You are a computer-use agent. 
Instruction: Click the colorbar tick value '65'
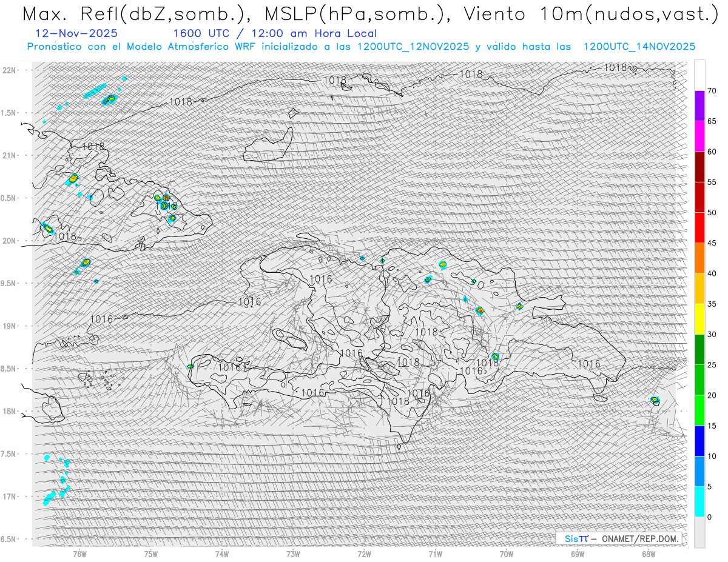click(712, 121)
